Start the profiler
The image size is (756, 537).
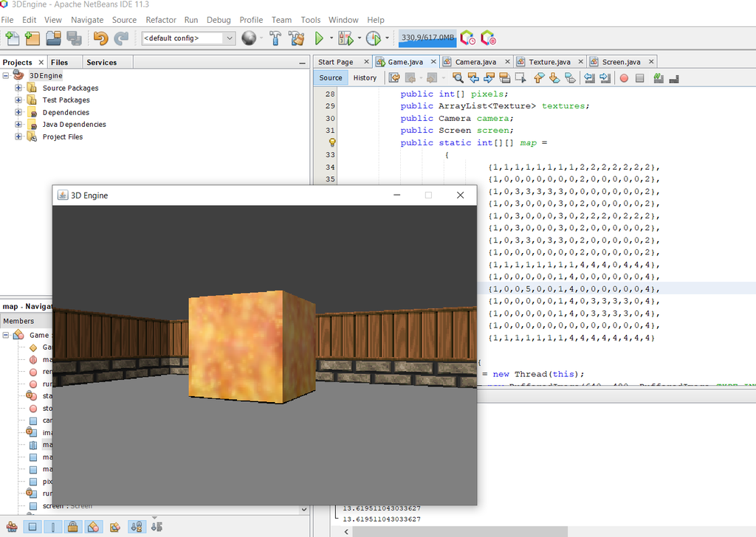[374, 38]
